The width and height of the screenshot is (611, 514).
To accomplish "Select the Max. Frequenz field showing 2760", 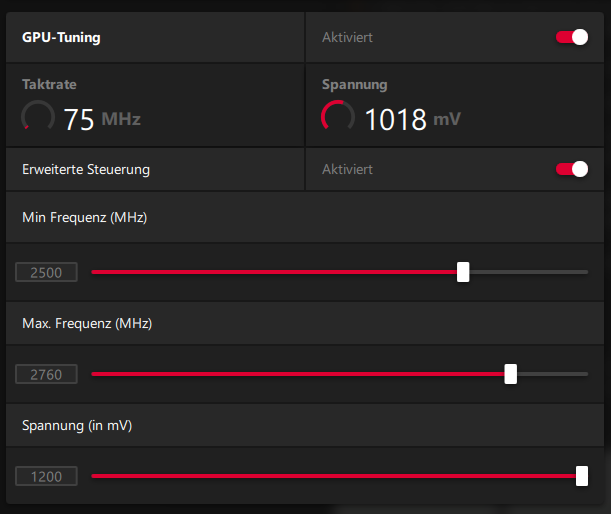I will (x=47, y=374).
